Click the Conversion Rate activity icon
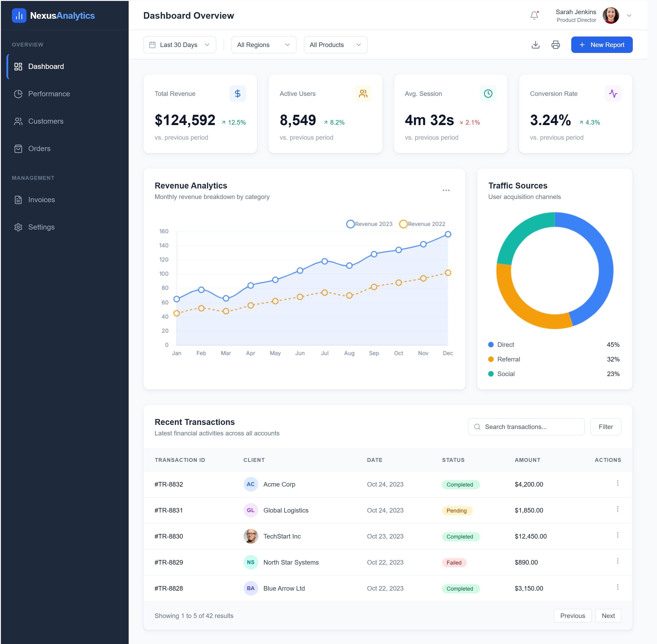Viewport: 657px width, 644px height. click(x=613, y=93)
